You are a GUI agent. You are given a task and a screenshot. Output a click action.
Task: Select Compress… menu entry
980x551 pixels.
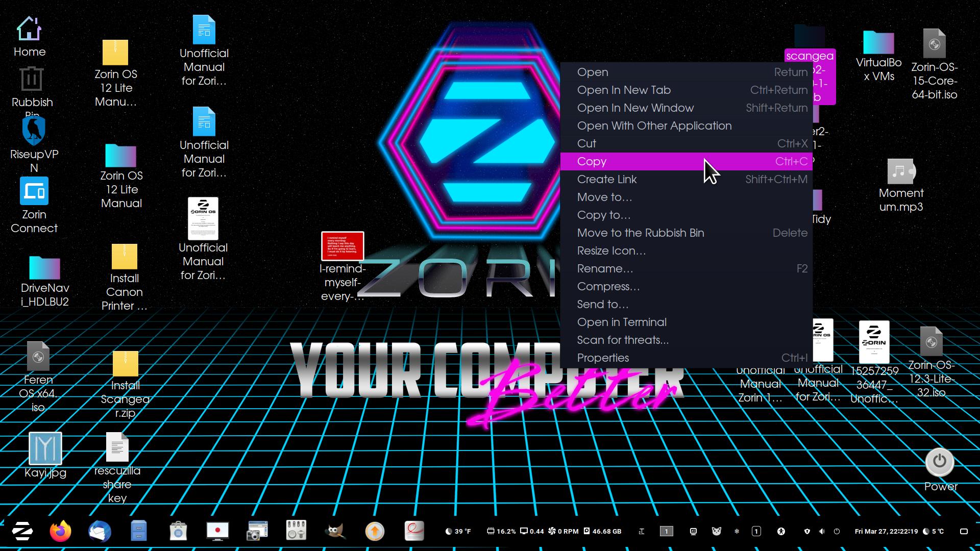608,286
